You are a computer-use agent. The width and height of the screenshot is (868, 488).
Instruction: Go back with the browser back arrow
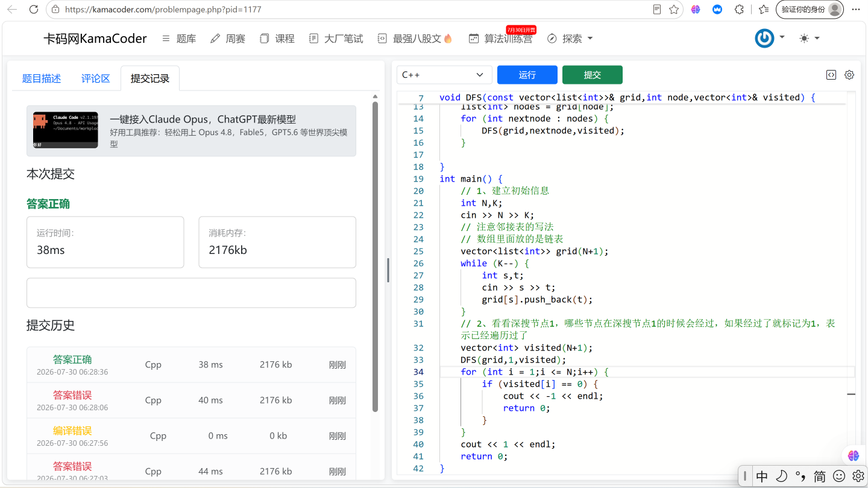coord(12,10)
